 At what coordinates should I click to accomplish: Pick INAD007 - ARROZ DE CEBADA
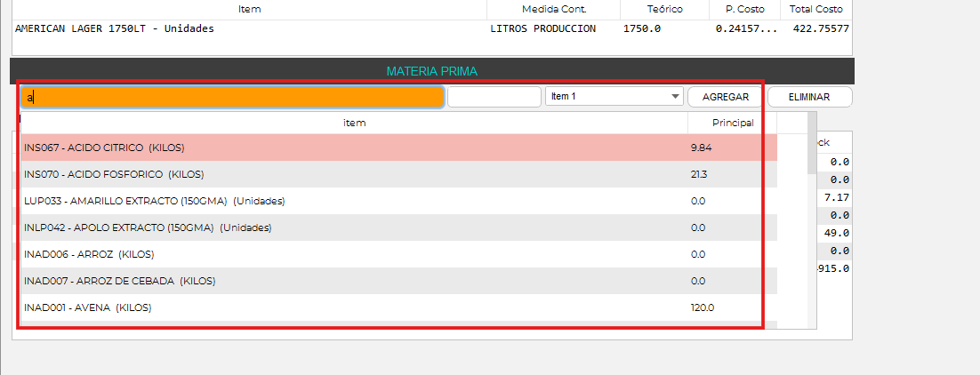click(x=356, y=281)
